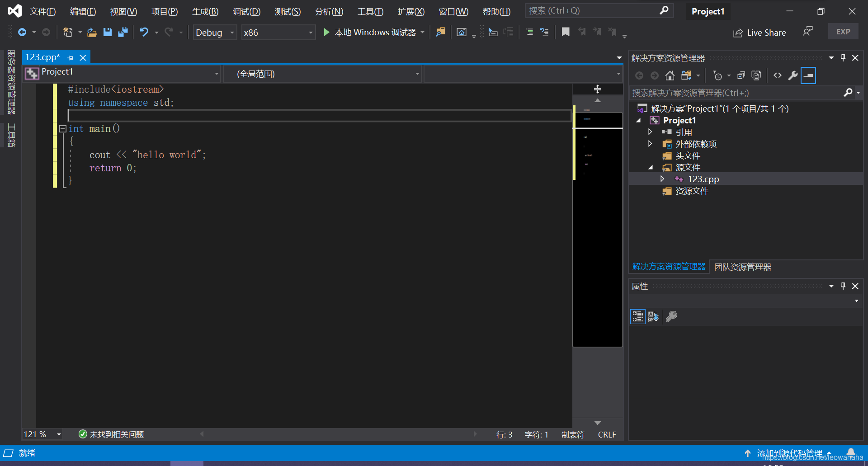
Task: Select the 123.cpp* editor tab
Action: (x=42, y=57)
